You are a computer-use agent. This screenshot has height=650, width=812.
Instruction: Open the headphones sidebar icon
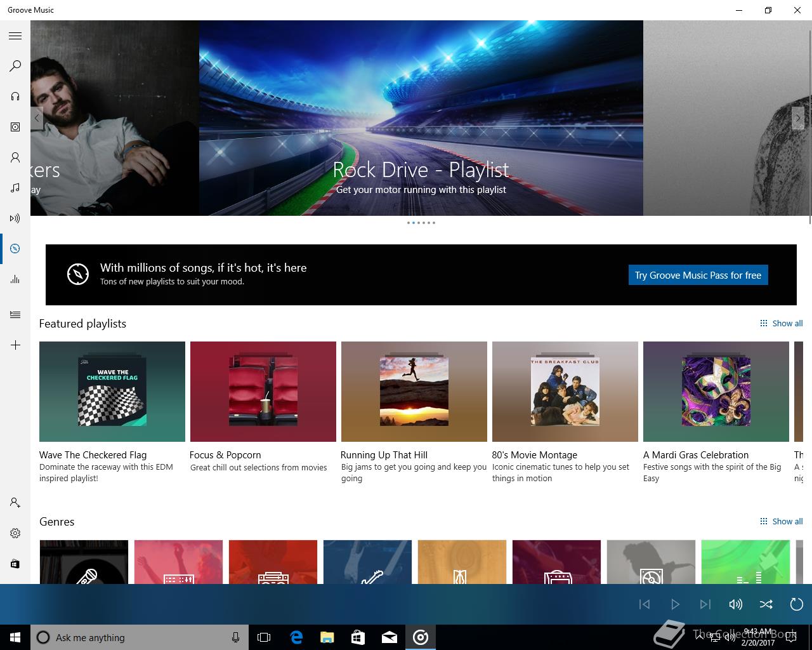click(15, 96)
